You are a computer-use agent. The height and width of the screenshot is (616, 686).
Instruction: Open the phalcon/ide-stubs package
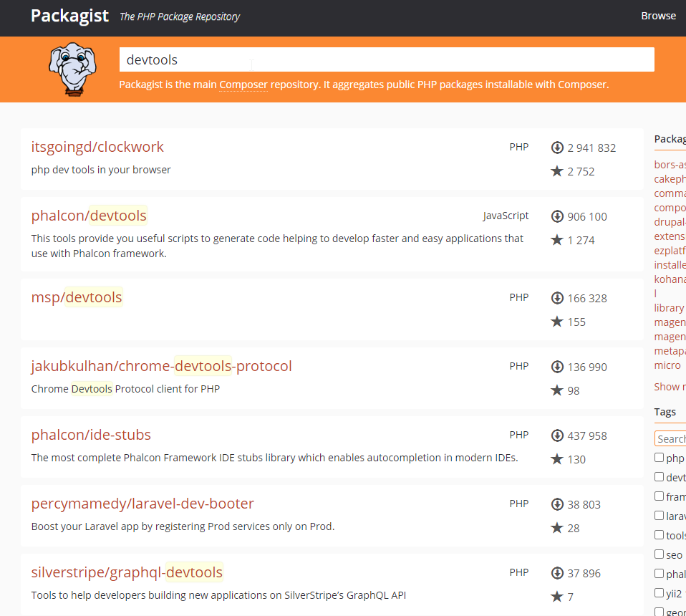point(91,435)
